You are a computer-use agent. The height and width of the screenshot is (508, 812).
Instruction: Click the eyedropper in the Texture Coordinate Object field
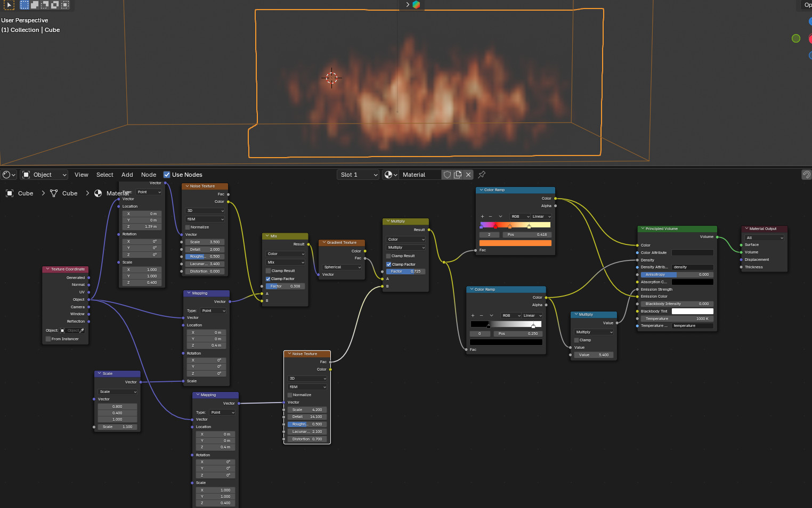(82, 331)
